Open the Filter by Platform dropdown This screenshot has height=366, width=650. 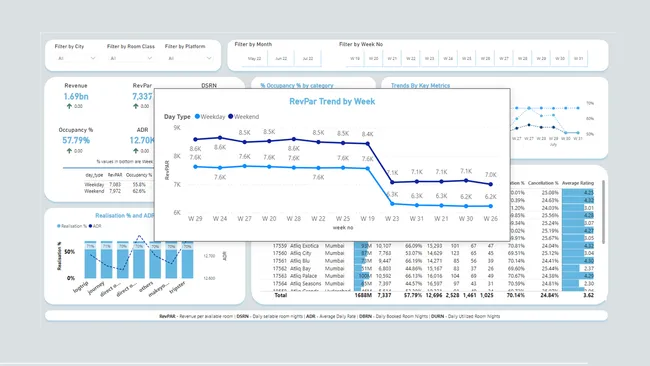(x=189, y=58)
